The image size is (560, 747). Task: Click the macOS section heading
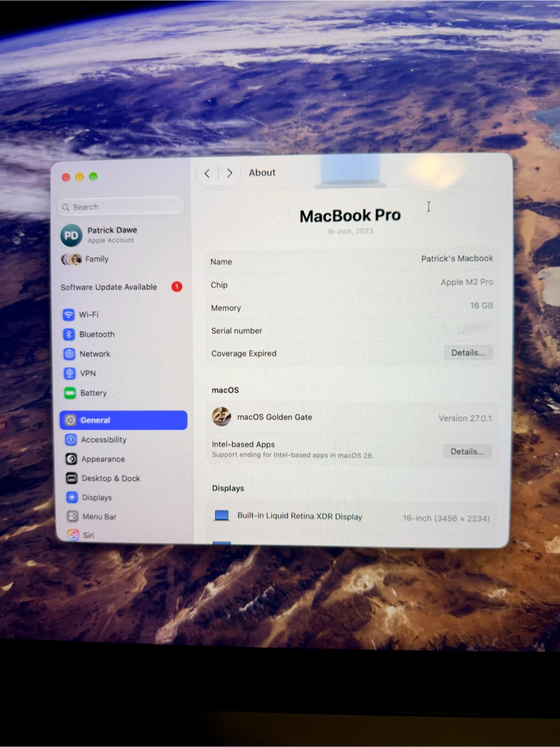pos(225,390)
